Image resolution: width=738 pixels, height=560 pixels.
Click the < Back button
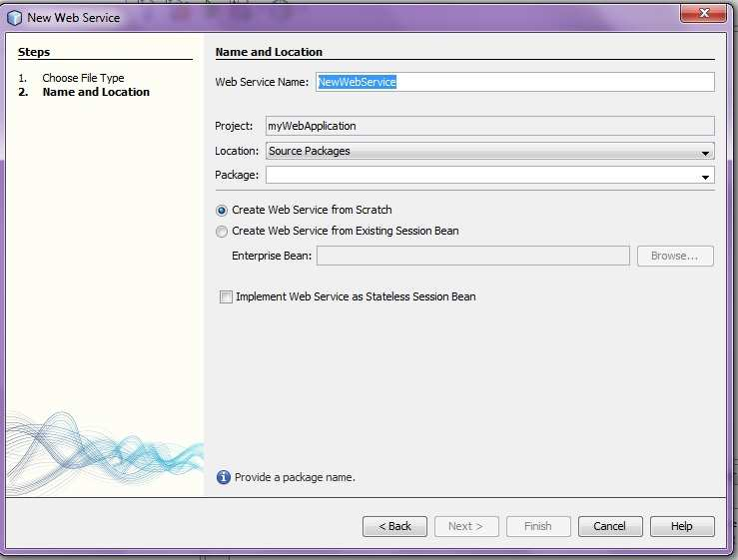click(394, 526)
